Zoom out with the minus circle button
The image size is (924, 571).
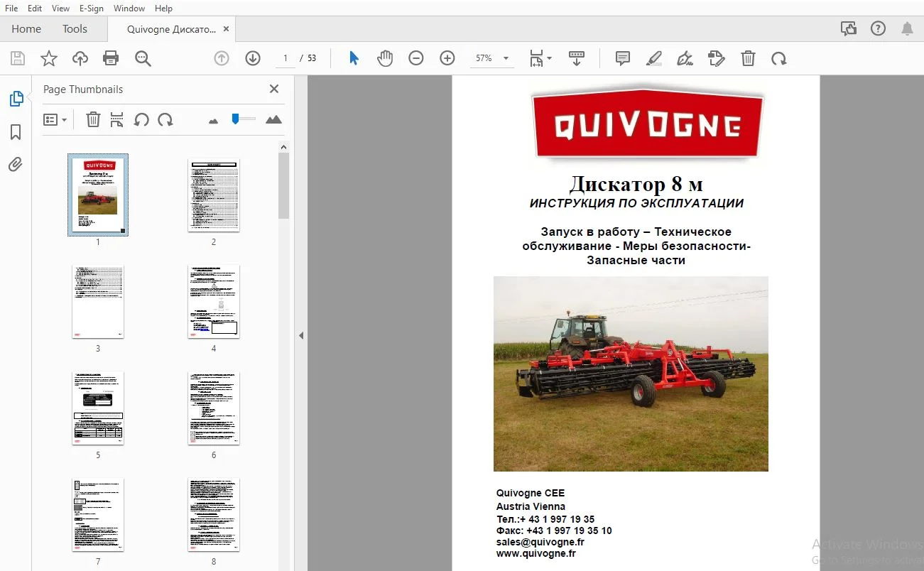pyautogui.click(x=416, y=58)
